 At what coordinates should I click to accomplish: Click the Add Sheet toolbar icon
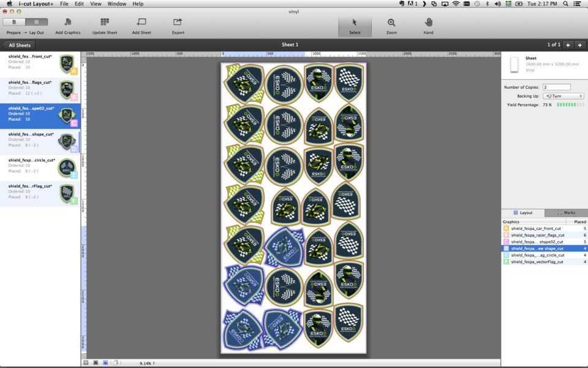(141, 22)
